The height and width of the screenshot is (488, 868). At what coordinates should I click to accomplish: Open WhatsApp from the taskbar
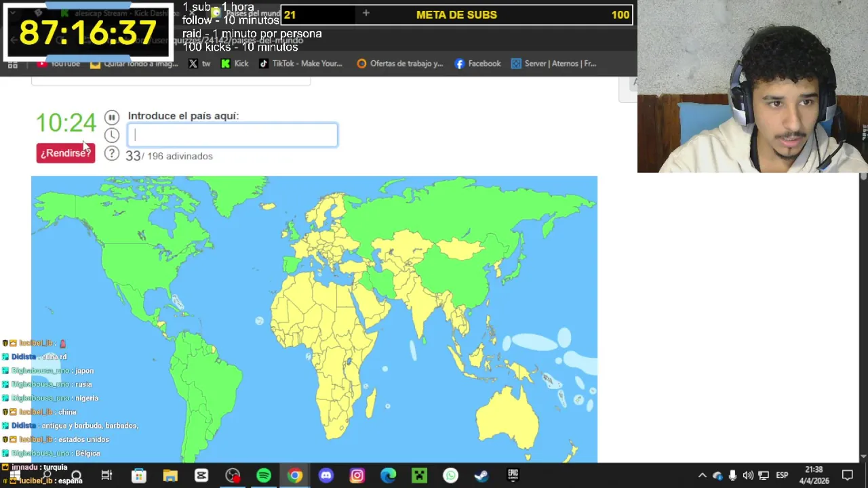451,476
